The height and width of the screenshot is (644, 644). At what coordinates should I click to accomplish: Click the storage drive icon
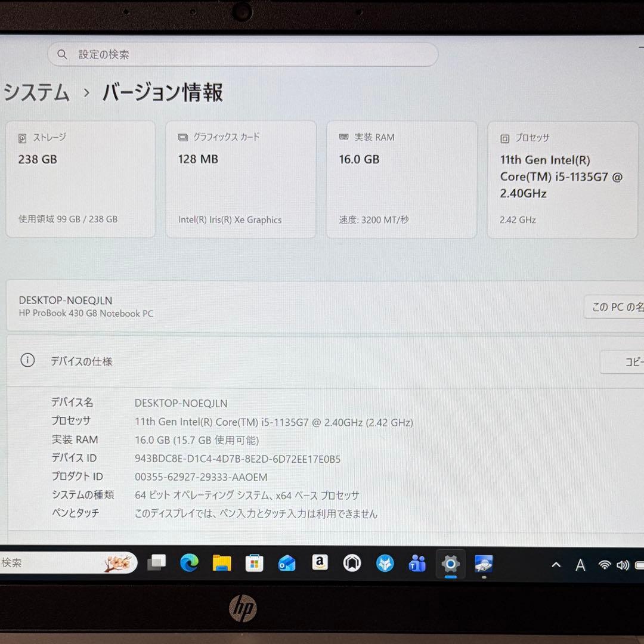tap(23, 138)
